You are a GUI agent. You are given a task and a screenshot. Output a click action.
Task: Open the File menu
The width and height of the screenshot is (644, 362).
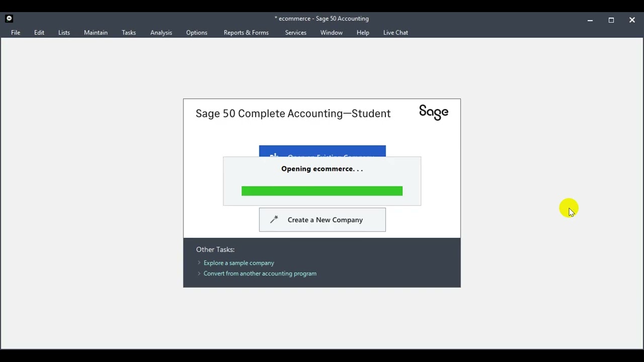pyautogui.click(x=16, y=33)
